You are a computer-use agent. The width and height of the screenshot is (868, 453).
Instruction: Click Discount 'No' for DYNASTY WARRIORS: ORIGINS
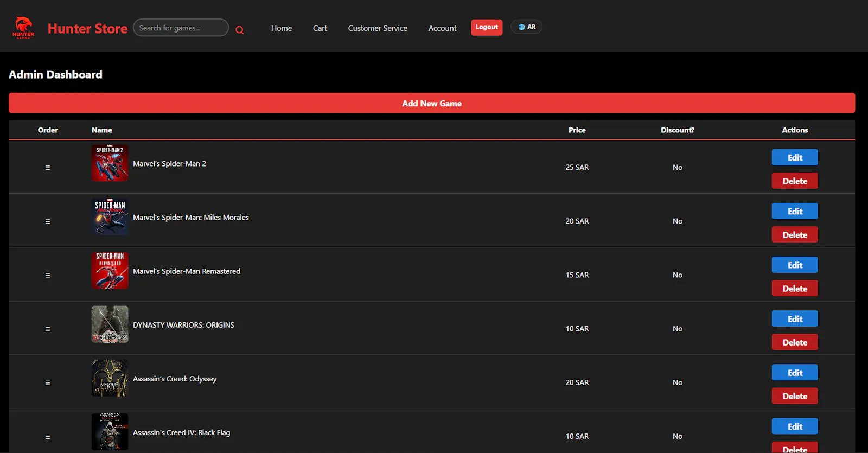(678, 329)
